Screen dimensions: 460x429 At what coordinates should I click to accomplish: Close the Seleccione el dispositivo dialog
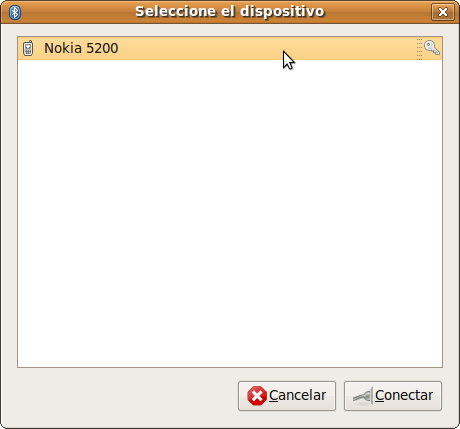click(443, 12)
